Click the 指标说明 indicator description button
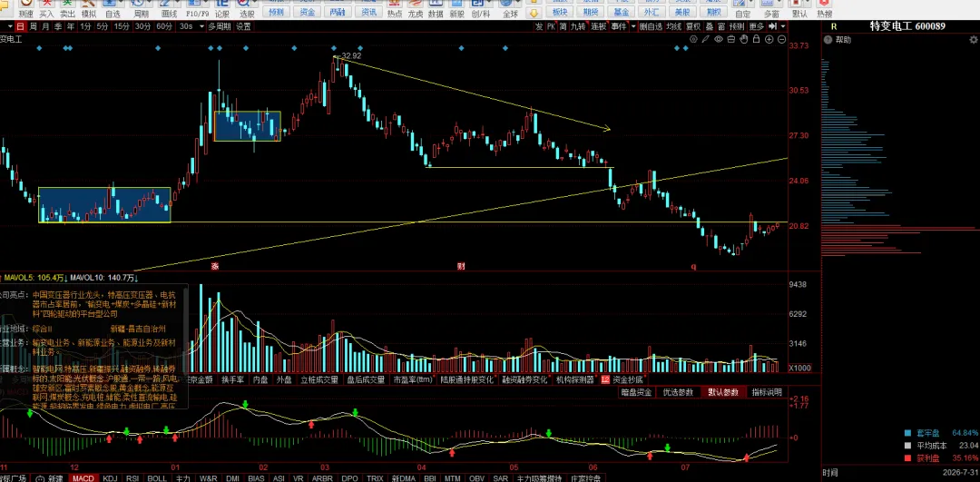This screenshot has width=980, height=482. tap(766, 392)
